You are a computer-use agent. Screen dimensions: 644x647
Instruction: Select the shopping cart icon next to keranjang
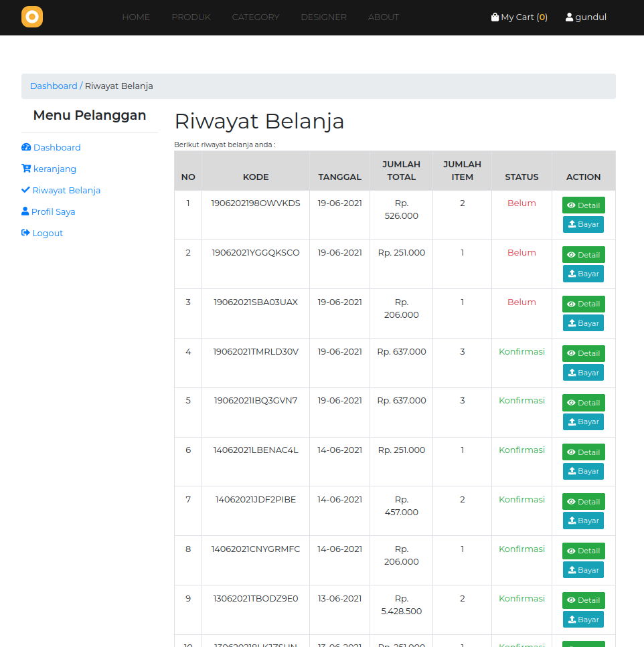pyautogui.click(x=25, y=169)
